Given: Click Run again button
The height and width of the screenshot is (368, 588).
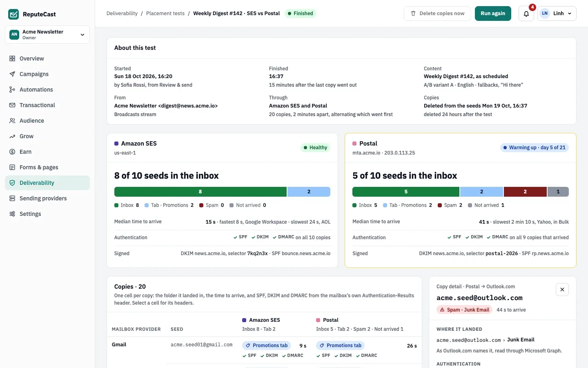Looking at the screenshot, I should coord(493,13).
